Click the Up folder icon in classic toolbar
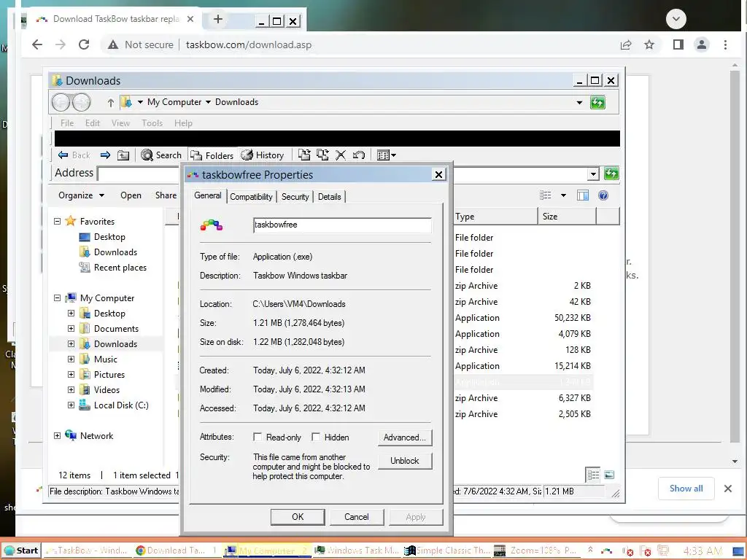The height and width of the screenshot is (560, 747). 123,155
